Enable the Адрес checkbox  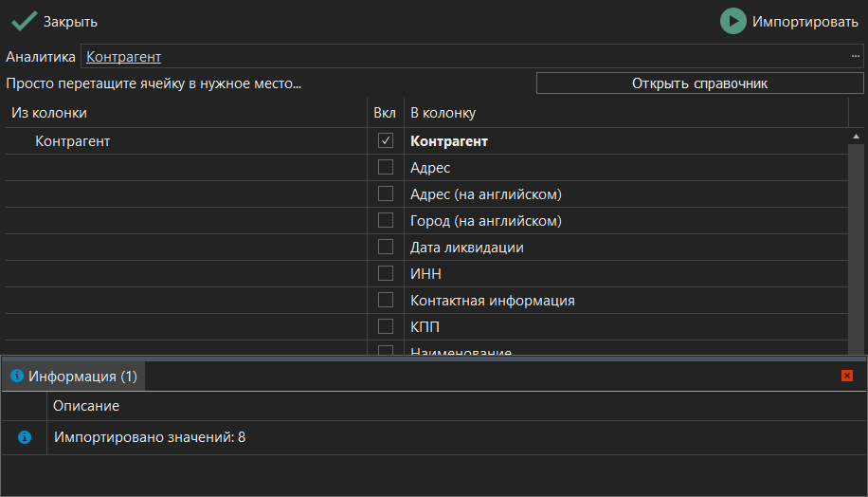pos(386,167)
